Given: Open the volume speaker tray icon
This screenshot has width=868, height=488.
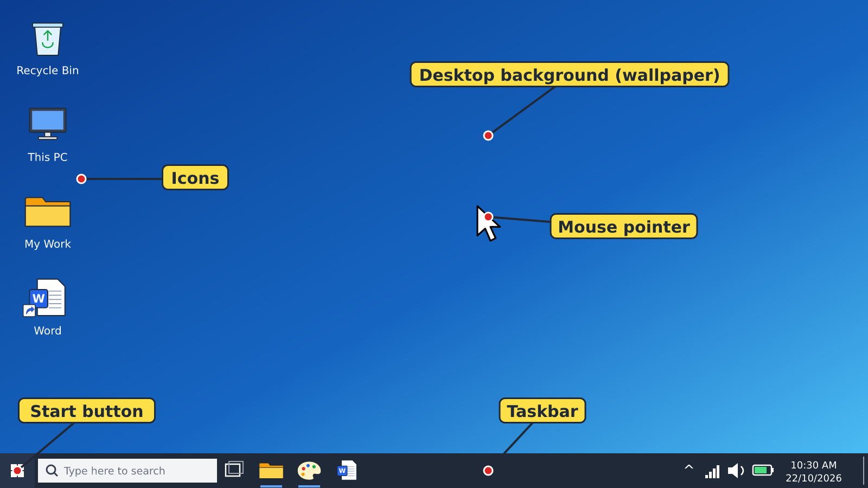Looking at the screenshot, I should [736, 471].
